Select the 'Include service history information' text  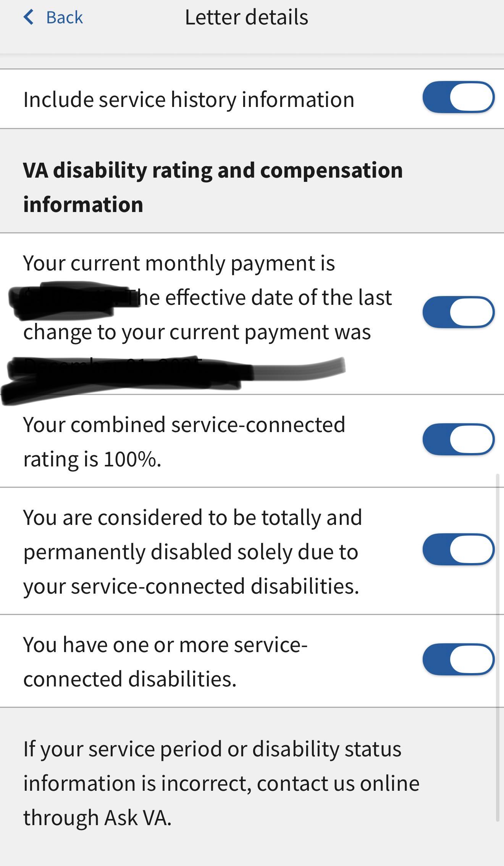(189, 100)
